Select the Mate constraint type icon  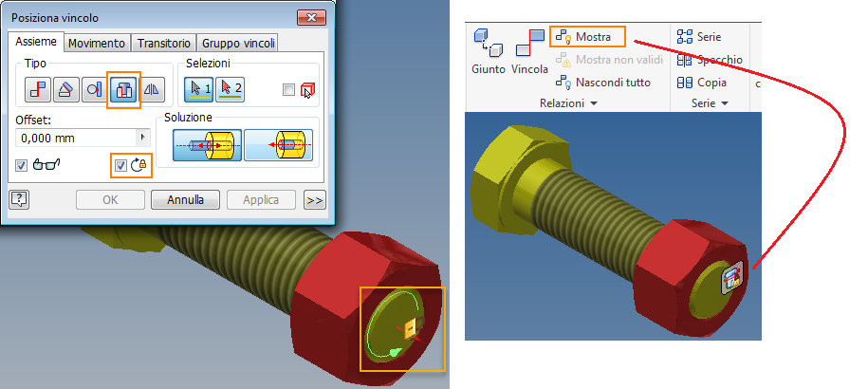coord(38,89)
